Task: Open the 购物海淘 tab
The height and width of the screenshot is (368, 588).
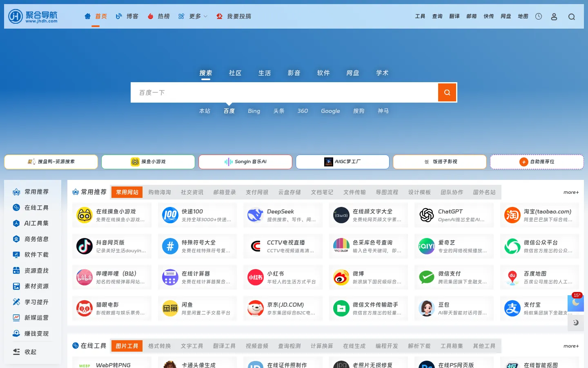Action: 160,192
